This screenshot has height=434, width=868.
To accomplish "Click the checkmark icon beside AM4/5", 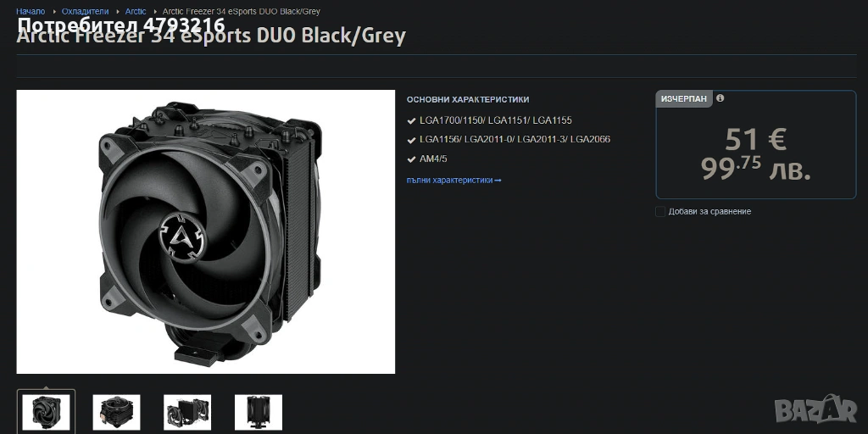I will coord(411,159).
